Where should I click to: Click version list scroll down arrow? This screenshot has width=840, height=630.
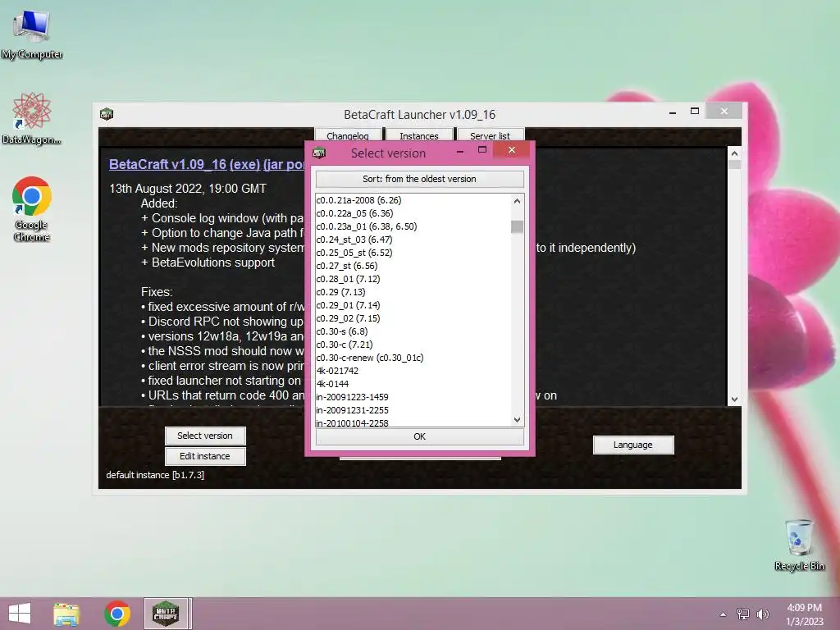(x=517, y=420)
